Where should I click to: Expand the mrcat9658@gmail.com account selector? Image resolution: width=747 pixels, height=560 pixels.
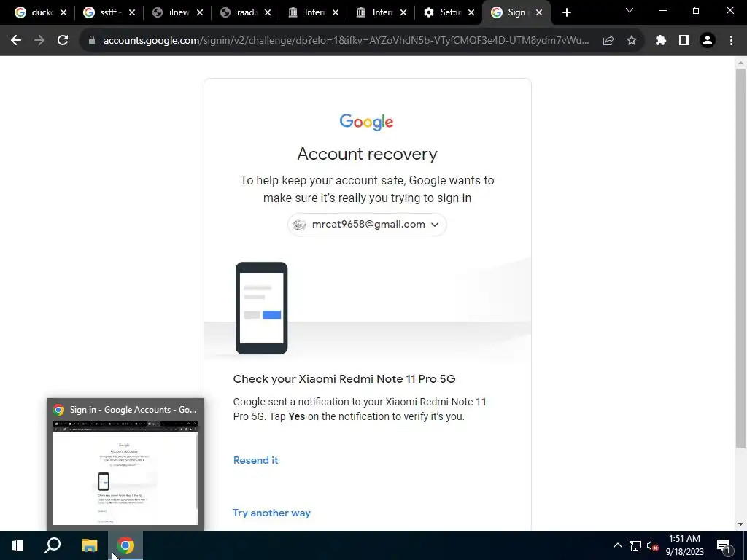pos(367,225)
